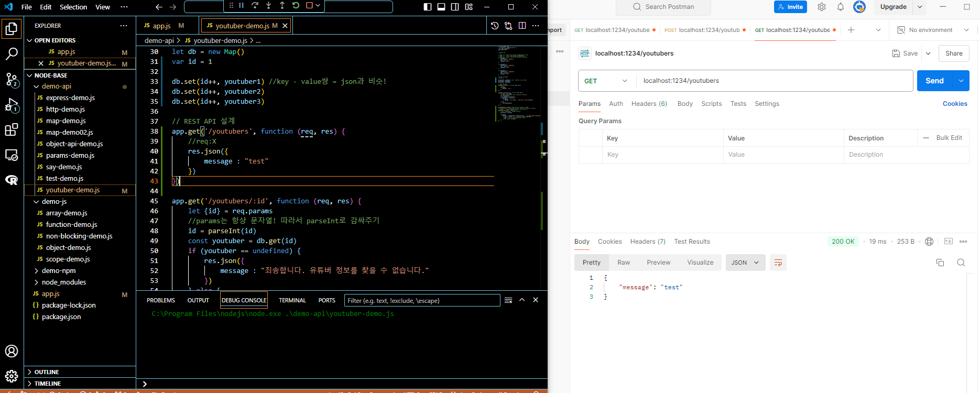Viewport: 980px width, 393px height.
Task: Open the GET method dropdown
Action: [607, 81]
